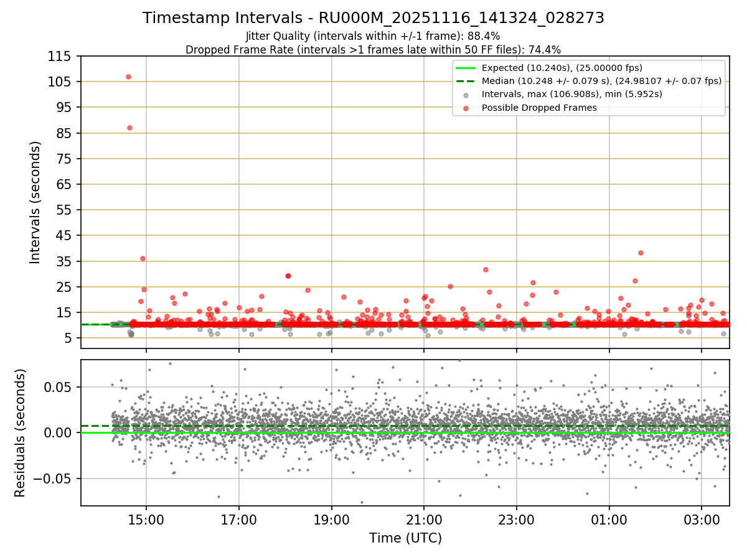Click the x-axis tick label '17:00'
The image size is (747, 560).
coord(239,520)
